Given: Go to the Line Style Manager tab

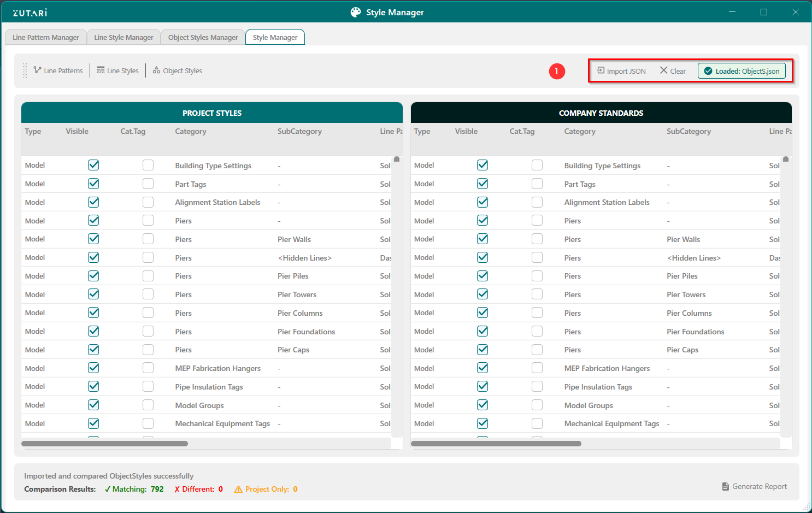Looking at the screenshot, I should point(123,37).
